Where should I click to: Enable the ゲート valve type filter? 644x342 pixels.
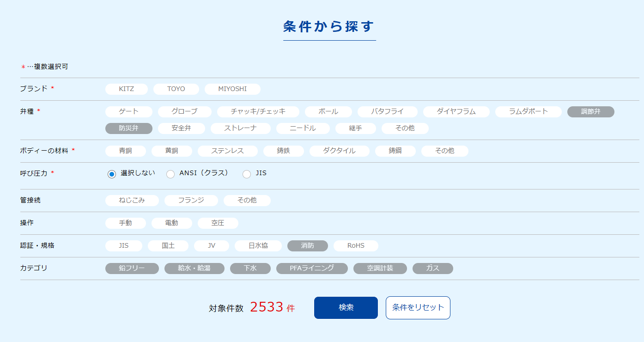pyautogui.click(x=128, y=111)
